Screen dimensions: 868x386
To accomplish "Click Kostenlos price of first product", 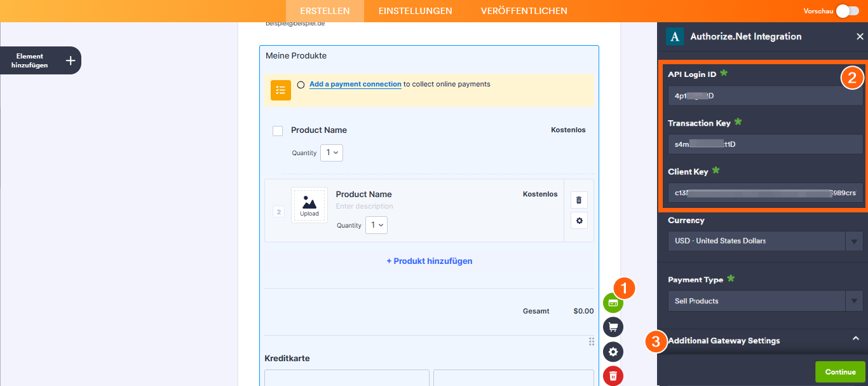I will pyautogui.click(x=568, y=130).
